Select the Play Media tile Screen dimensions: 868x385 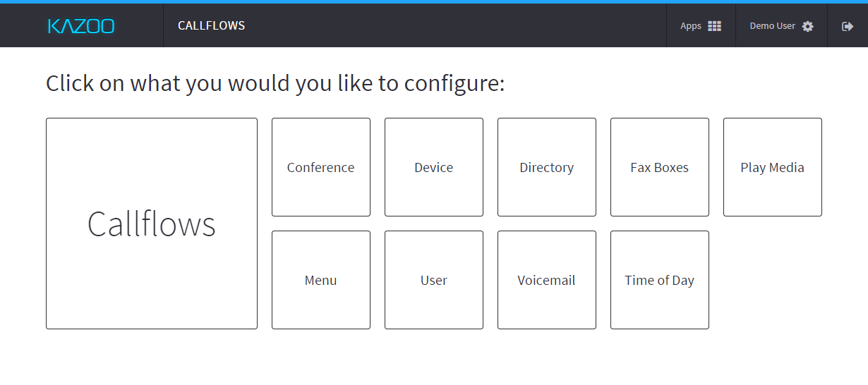773,167
